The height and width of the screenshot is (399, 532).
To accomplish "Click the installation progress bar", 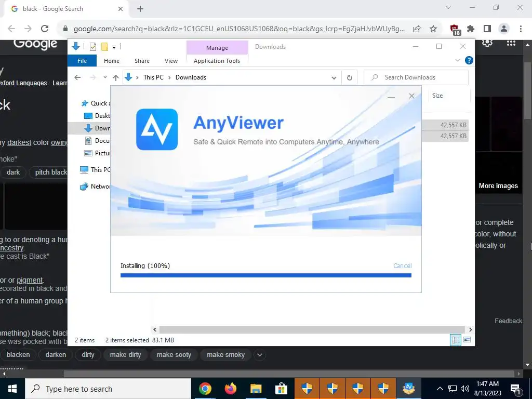I will [x=265, y=275].
